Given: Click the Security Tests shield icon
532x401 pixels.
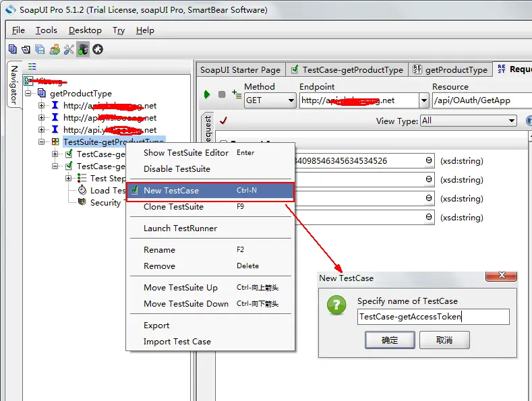Looking at the screenshot, I should point(82,202).
